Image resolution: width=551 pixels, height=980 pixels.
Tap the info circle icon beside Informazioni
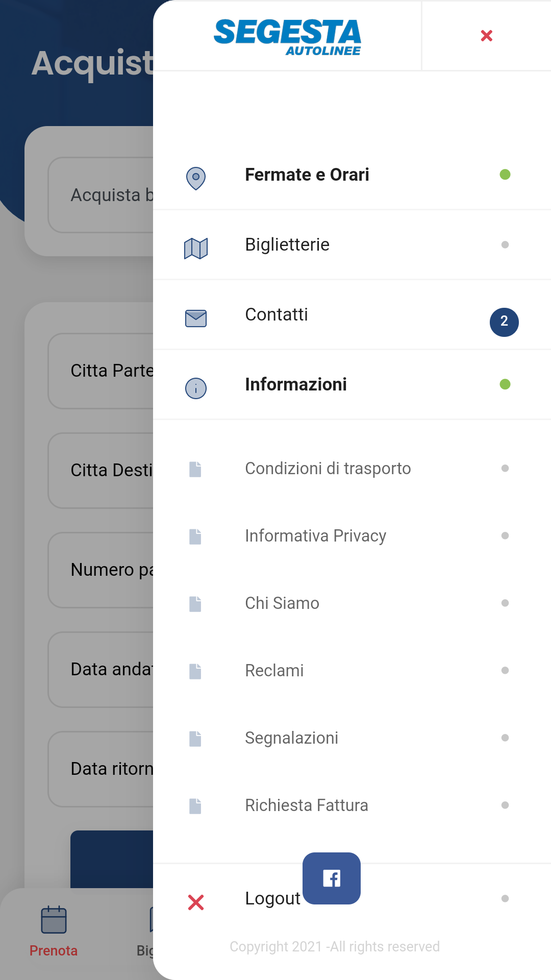196,388
